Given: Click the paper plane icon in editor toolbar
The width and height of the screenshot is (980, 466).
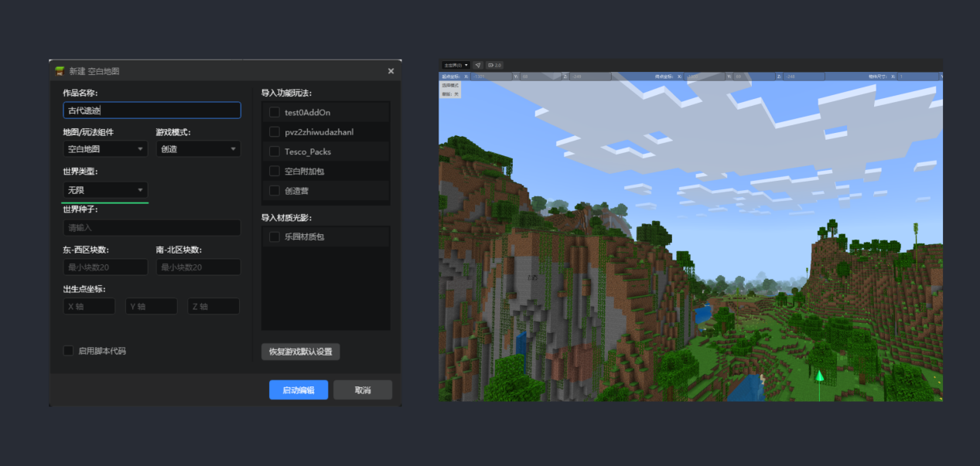Looking at the screenshot, I should coord(478,65).
